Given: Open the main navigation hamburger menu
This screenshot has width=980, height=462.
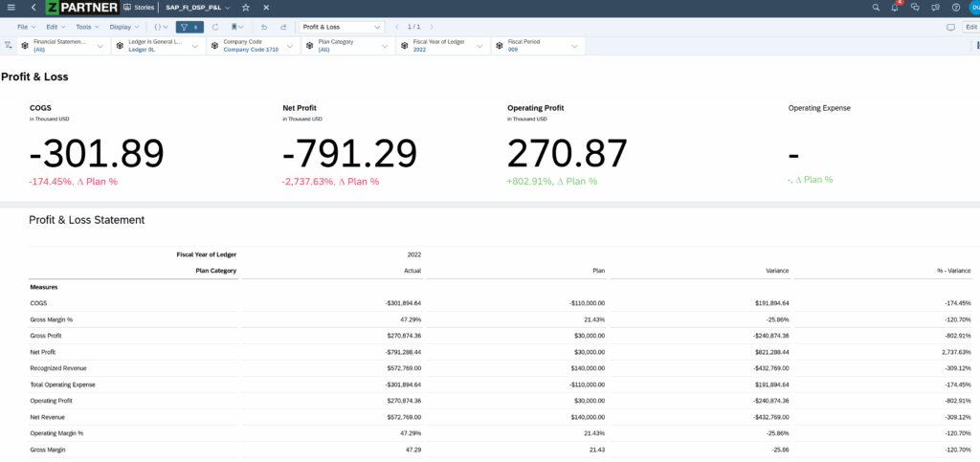Looking at the screenshot, I should point(11,8).
